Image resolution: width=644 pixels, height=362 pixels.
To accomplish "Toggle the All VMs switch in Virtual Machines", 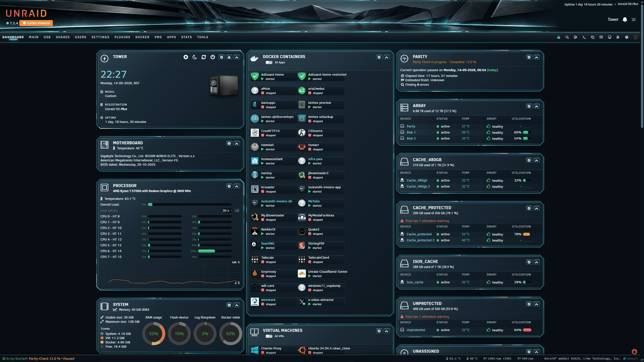I will [269, 336].
